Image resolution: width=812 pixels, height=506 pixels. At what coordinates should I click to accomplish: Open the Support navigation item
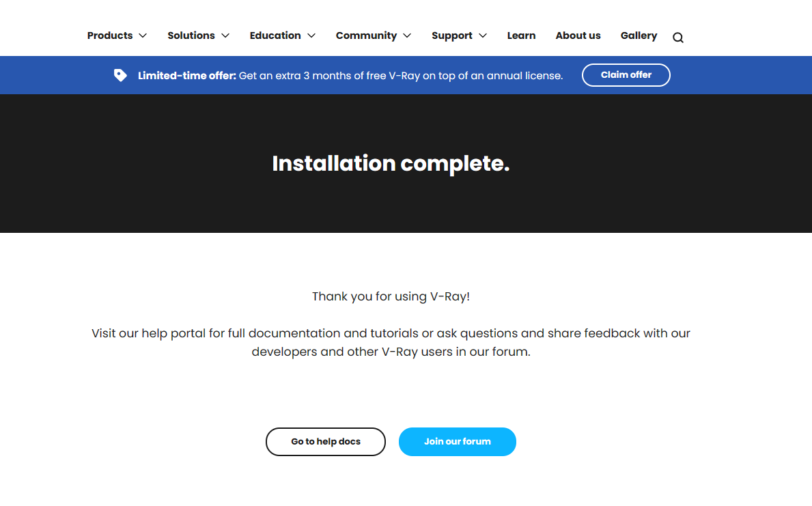point(452,36)
